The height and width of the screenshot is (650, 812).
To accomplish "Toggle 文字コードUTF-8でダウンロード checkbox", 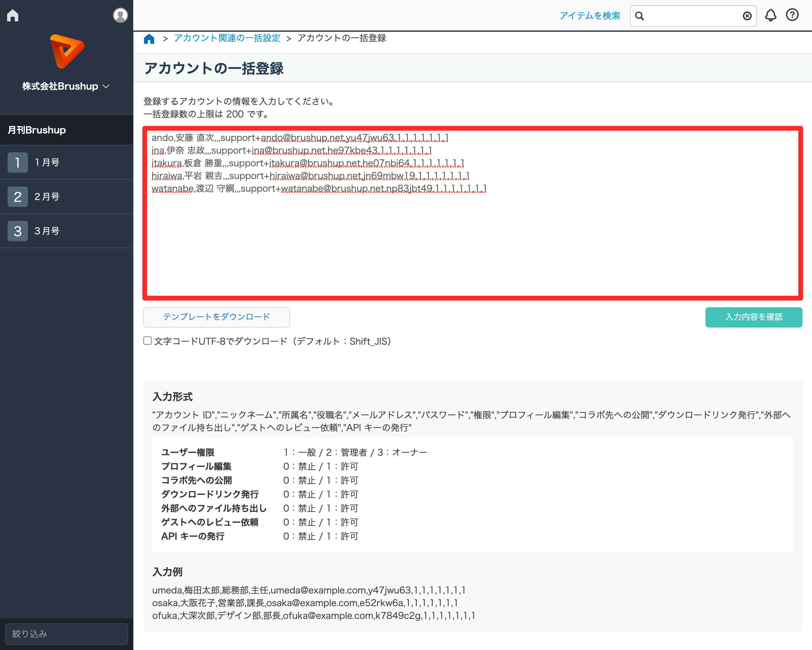I will 147,341.
